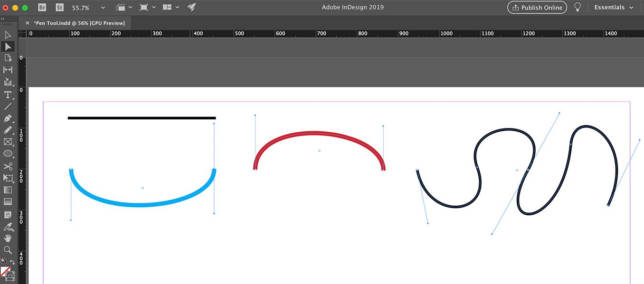The image size is (644, 284).
Task: Select the blue curved path
Action: point(140,204)
